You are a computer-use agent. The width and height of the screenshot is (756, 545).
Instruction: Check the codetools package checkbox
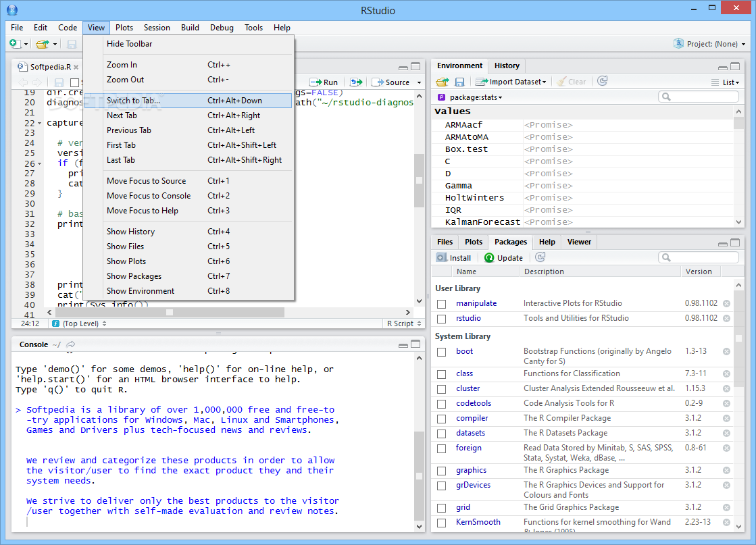coord(441,405)
